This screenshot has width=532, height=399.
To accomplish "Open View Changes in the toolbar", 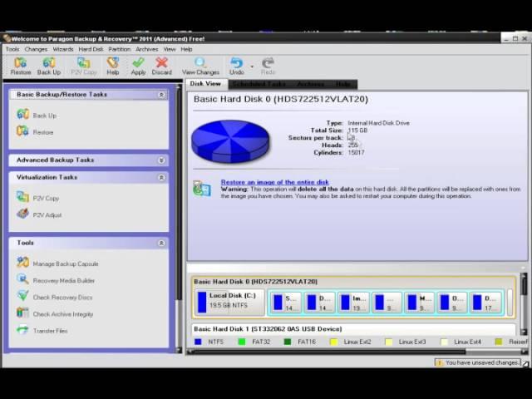I will tap(200, 66).
